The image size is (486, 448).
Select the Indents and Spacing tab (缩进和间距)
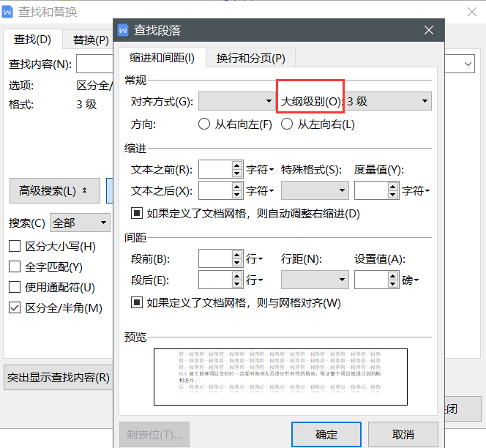[x=161, y=59]
